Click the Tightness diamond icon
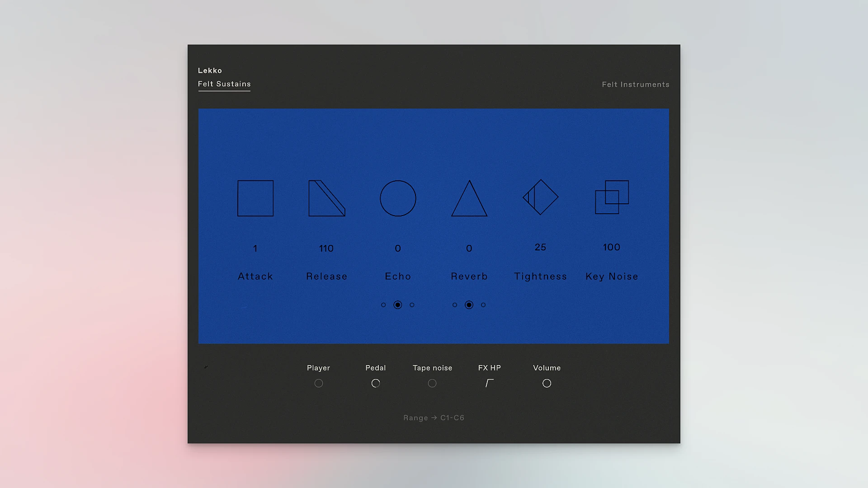 click(541, 197)
